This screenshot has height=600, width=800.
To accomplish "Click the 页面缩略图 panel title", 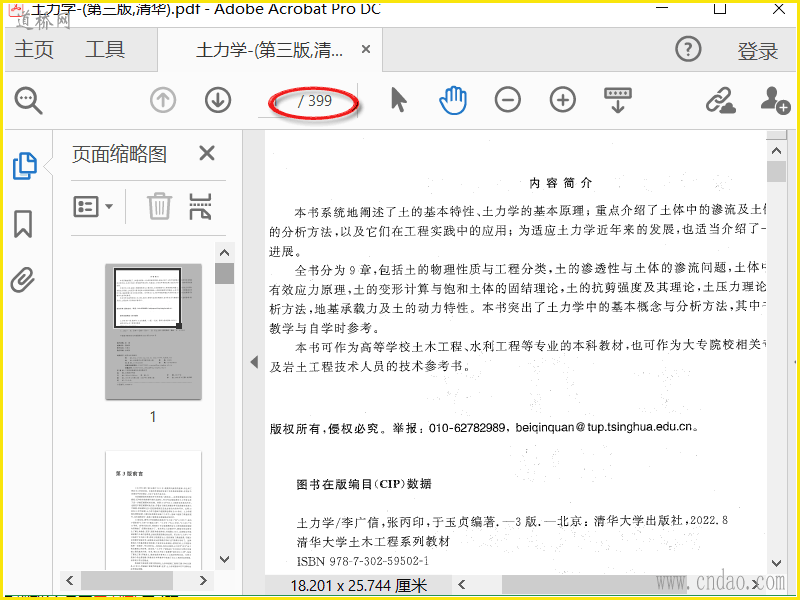I will [x=119, y=154].
